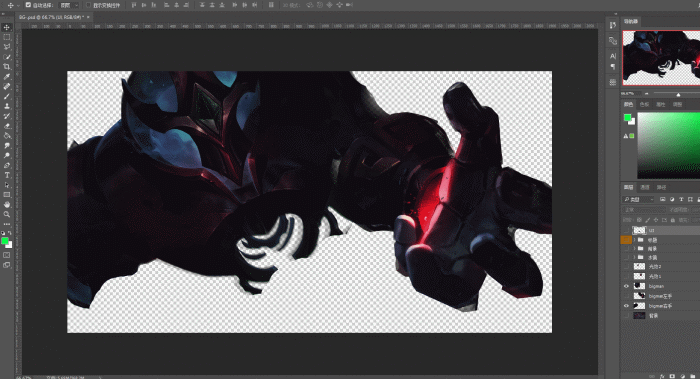Switch to the Layers panel tab
This screenshot has height=379, width=700.
tap(629, 187)
